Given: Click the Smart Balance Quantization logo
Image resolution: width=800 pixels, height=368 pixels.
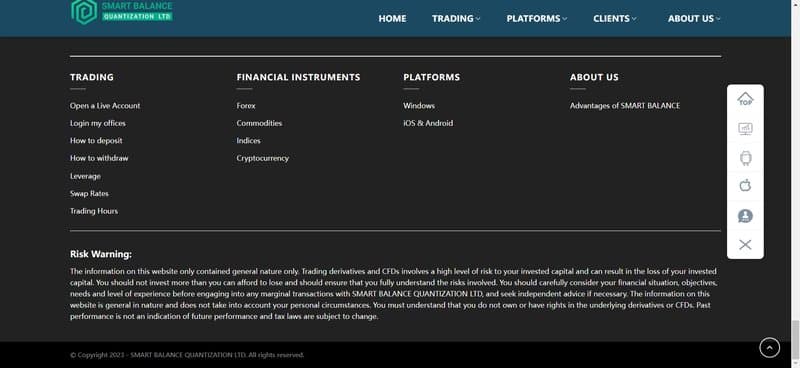Looking at the screenshot, I should coord(122,12).
